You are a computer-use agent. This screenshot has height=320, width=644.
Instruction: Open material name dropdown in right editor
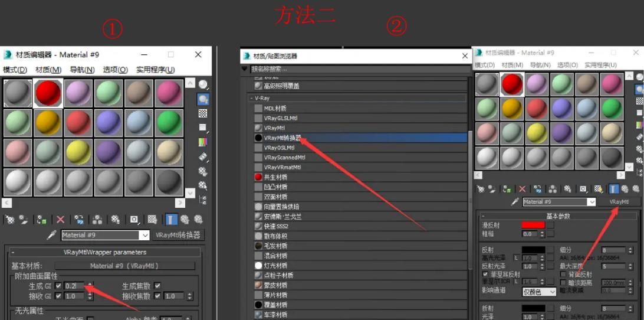tap(592, 202)
